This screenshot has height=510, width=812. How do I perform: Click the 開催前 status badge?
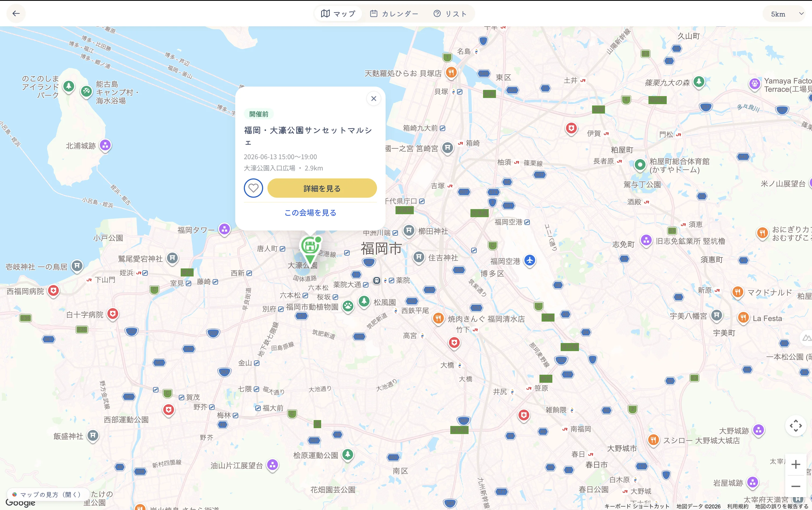pos(259,114)
